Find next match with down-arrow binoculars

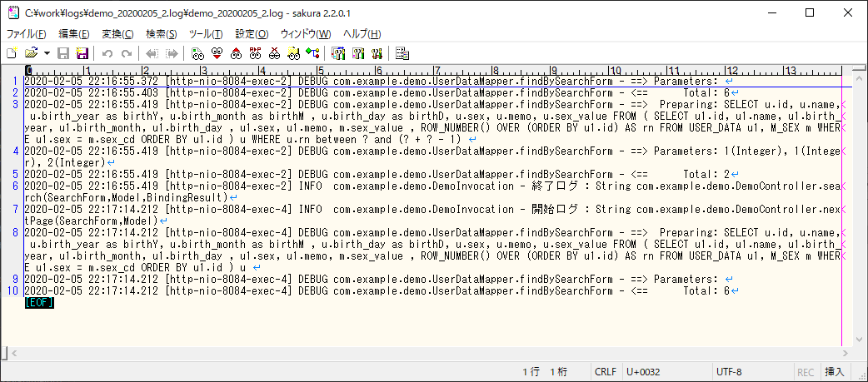pos(217,53)
